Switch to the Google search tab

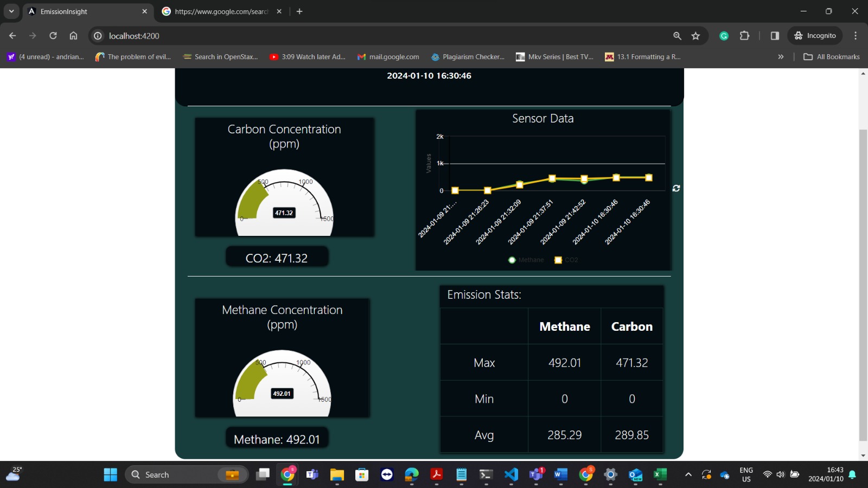coord(222,11)
